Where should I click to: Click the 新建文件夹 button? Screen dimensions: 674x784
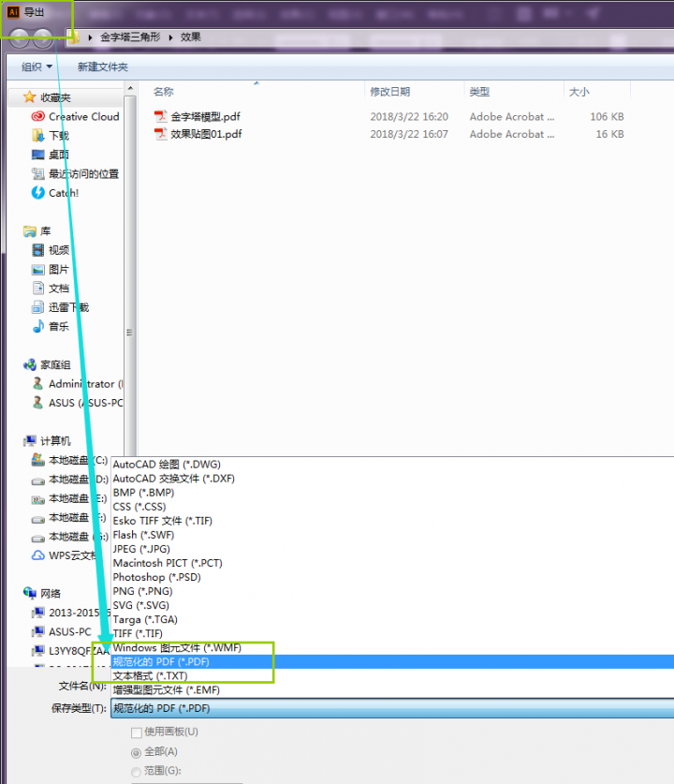coord(103,67)
